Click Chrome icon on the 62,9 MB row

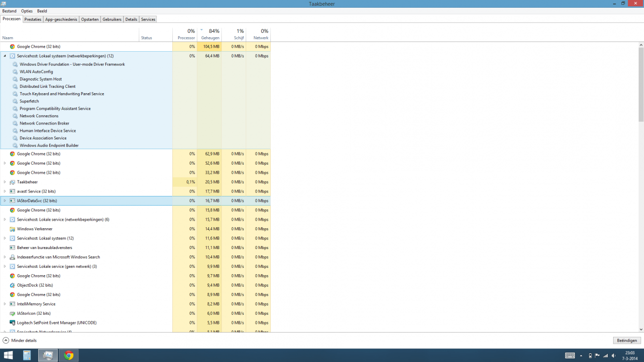click(x=13, y=154)
